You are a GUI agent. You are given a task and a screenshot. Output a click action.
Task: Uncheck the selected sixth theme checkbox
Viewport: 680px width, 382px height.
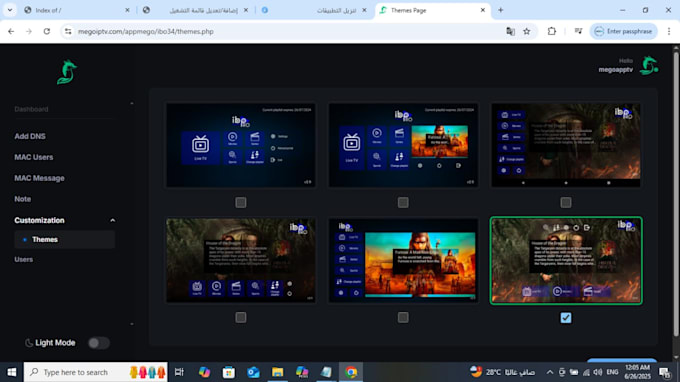(x=566, y=318)
